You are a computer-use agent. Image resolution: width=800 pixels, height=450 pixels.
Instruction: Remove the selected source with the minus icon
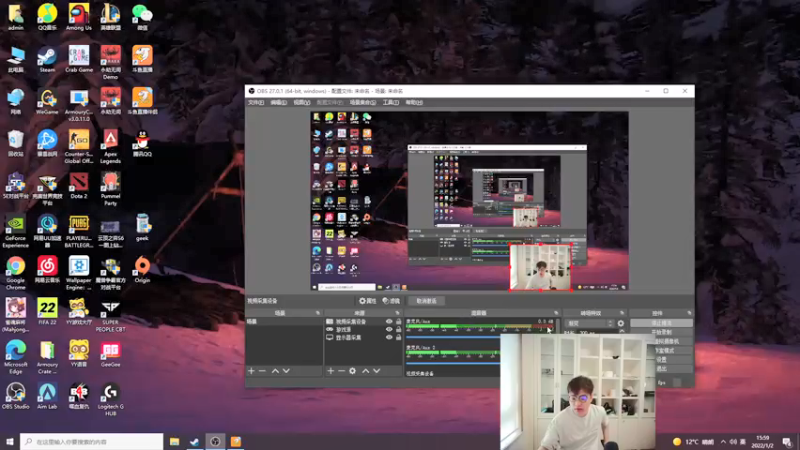point(341,371)
